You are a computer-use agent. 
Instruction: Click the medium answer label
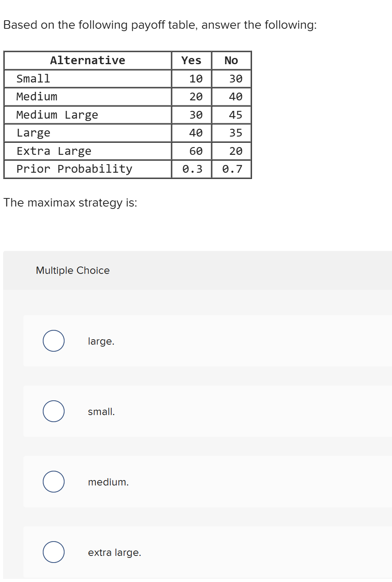pos(109,482)
